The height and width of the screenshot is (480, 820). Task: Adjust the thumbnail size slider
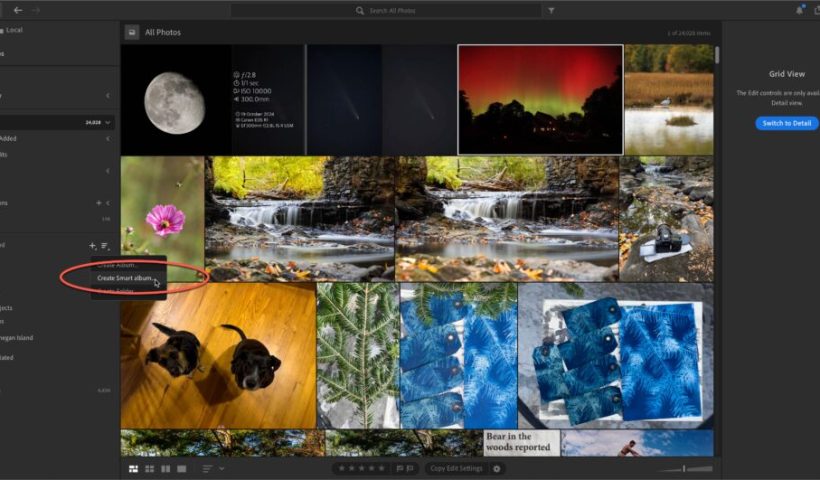click(x=685, y=468)
